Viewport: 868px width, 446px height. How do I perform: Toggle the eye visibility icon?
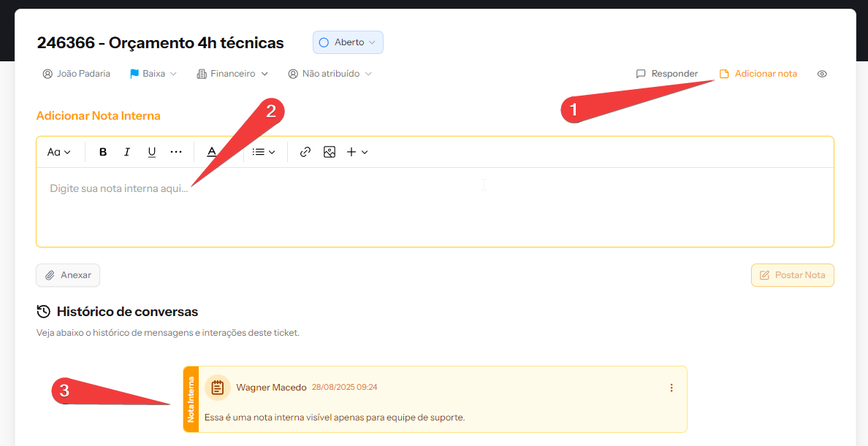(822, 74)
